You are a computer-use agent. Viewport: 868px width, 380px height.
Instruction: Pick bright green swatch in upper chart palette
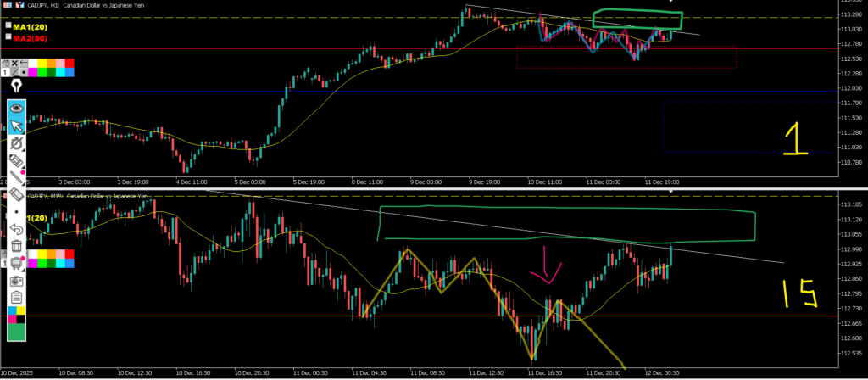[x=42, y=73]
